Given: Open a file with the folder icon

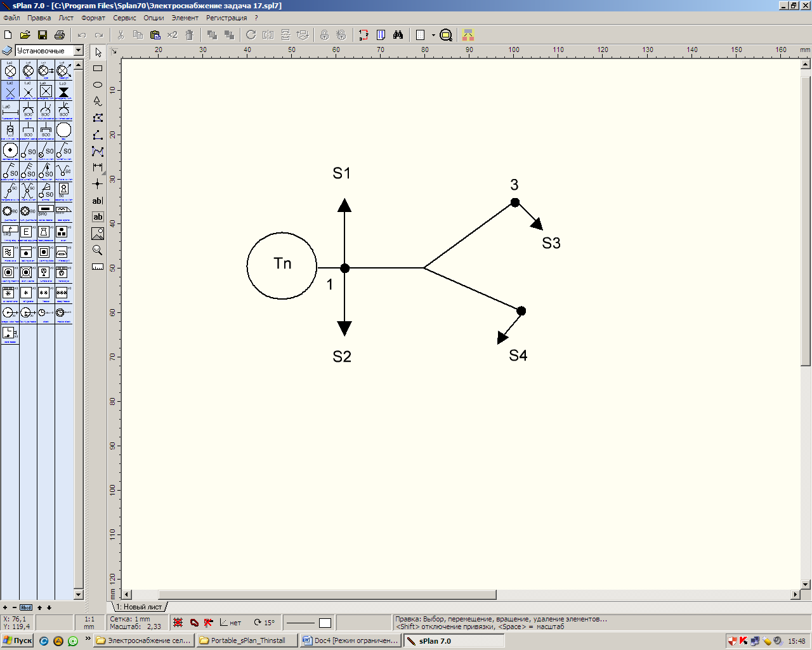Looking at the screenshot, I should [x=25, y=35].
